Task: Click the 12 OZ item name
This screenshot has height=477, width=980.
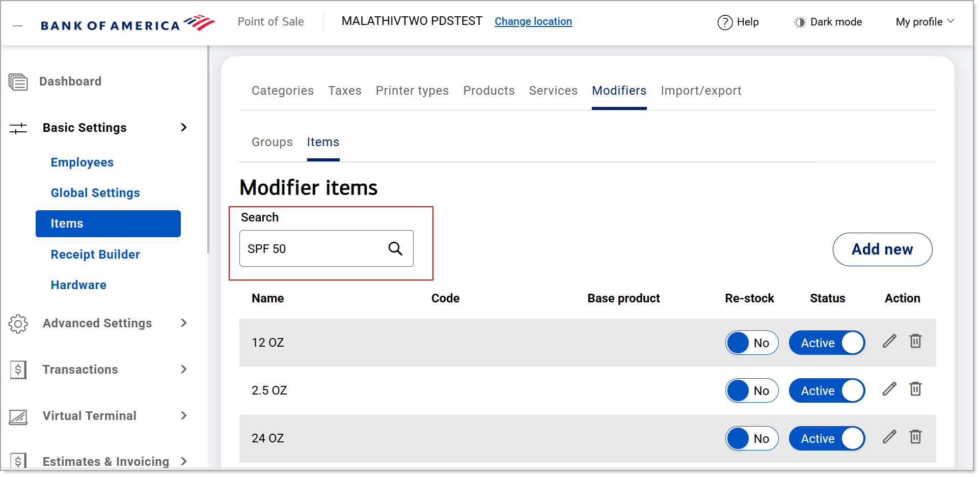Action: (x=268, y=343)
